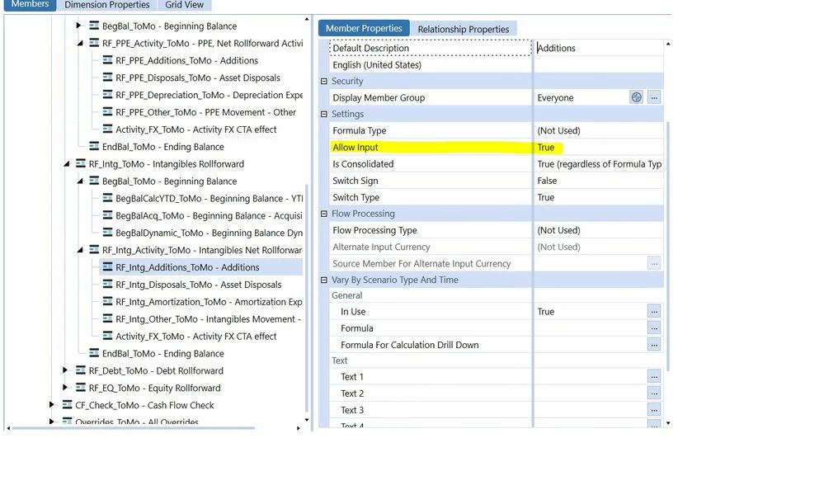824x504 pixels.
Task: Expand the RF_Debt_ToMo Debt Rollforward node
Action: [x=65, y=370]
